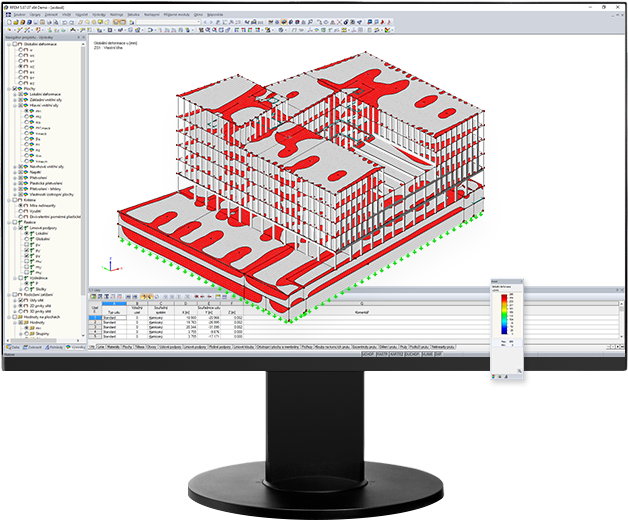The height and width of the screenshot is (521, 628).
Task: Open the Nástroje menu
Action: (117, 15)
